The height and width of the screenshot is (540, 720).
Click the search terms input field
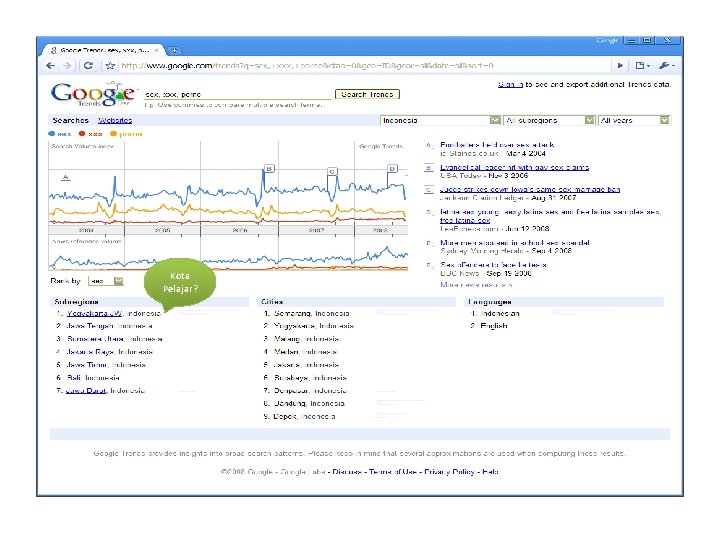(238, 94)
